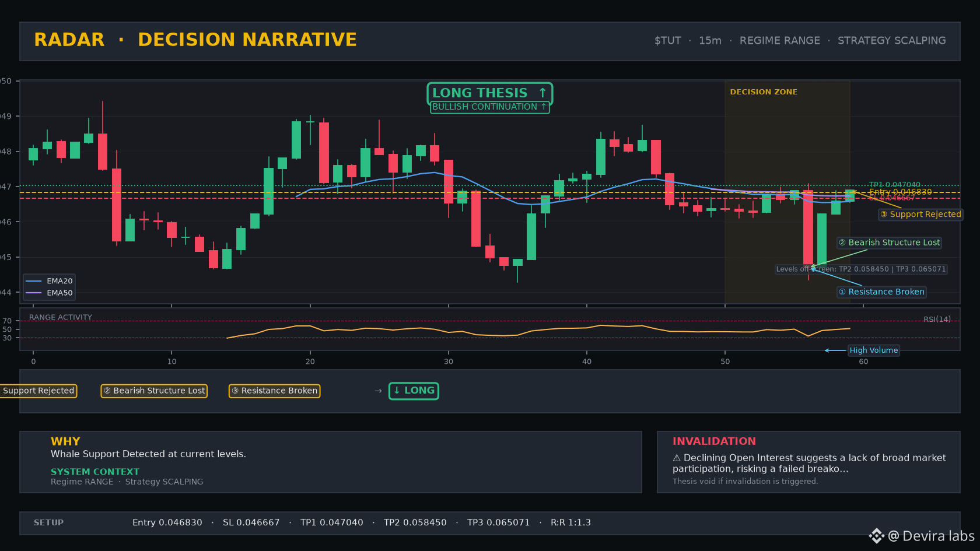Click the Support Rejected chart annotation
The width and height of the screenshot is (980, 551).
pos(921,215)
